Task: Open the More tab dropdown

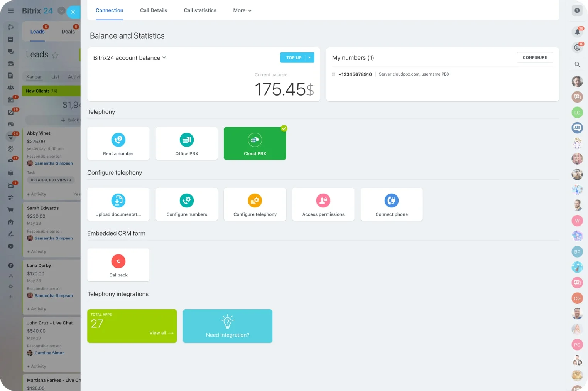Action: point(242,10)
